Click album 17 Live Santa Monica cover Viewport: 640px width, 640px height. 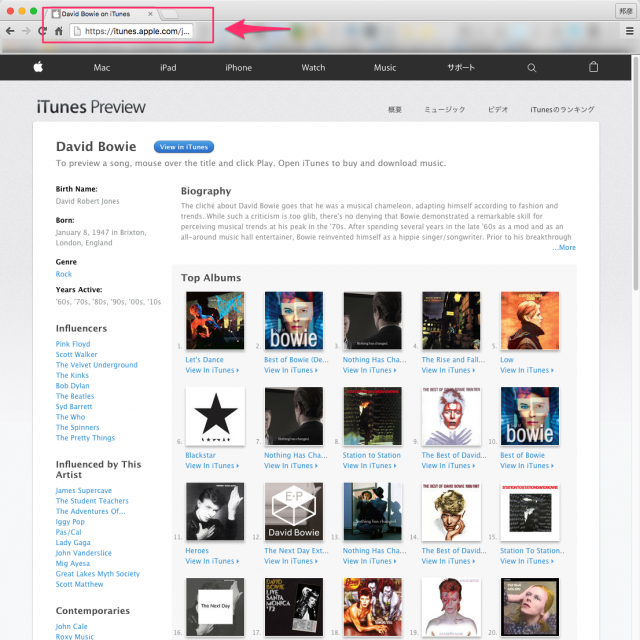294,607
